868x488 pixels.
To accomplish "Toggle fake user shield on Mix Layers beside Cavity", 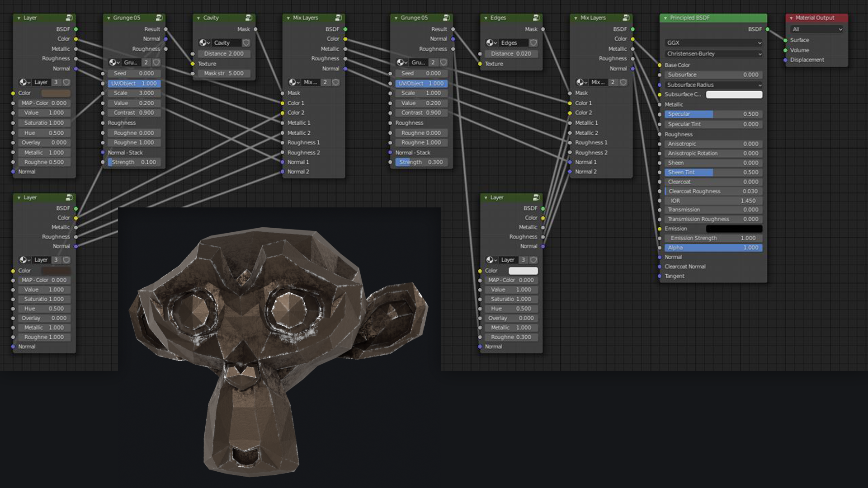I will [336, 82].
